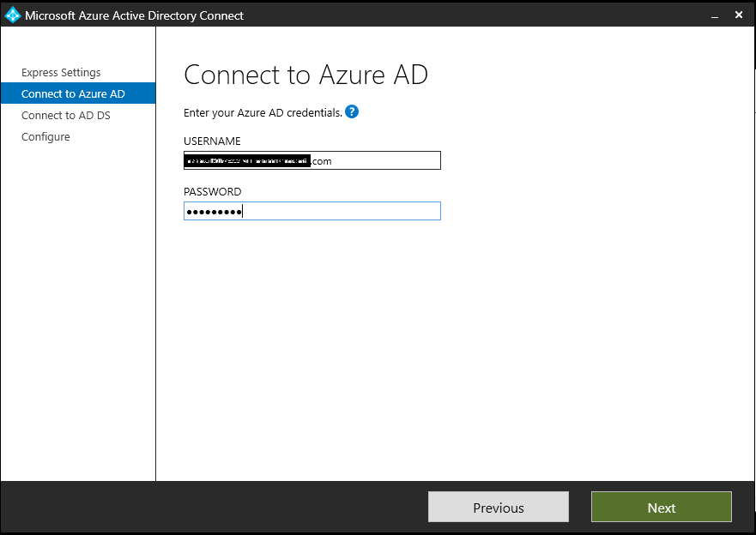Click 'Enter your Azure AD credentials.' text

pyautogui.click(x=263, y=112)
